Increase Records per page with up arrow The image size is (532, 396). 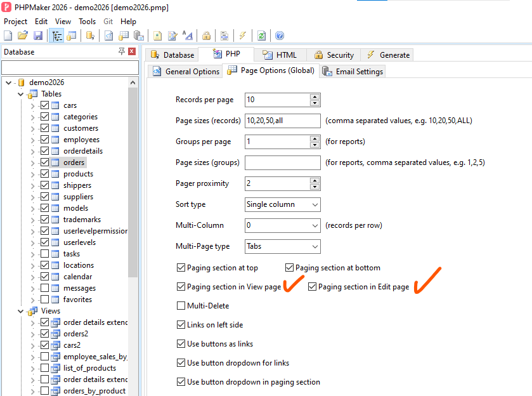pos(315,96)
